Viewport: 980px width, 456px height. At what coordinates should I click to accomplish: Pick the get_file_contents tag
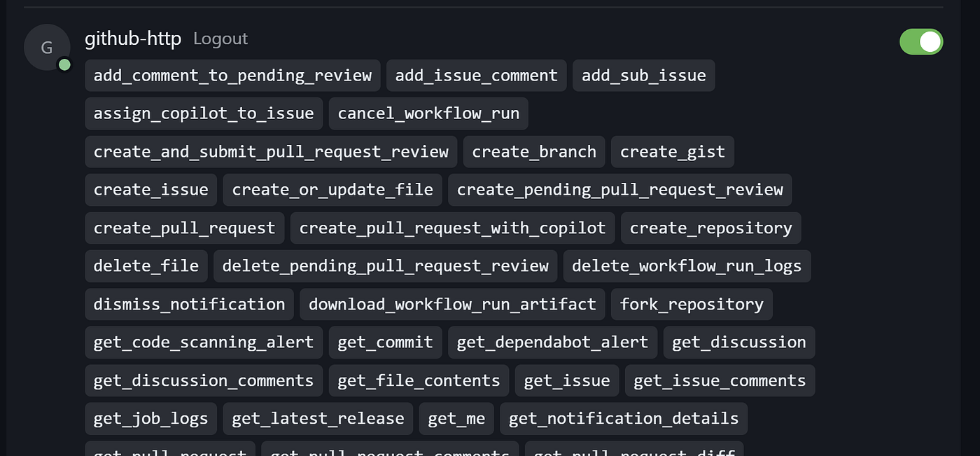[419, 380]
